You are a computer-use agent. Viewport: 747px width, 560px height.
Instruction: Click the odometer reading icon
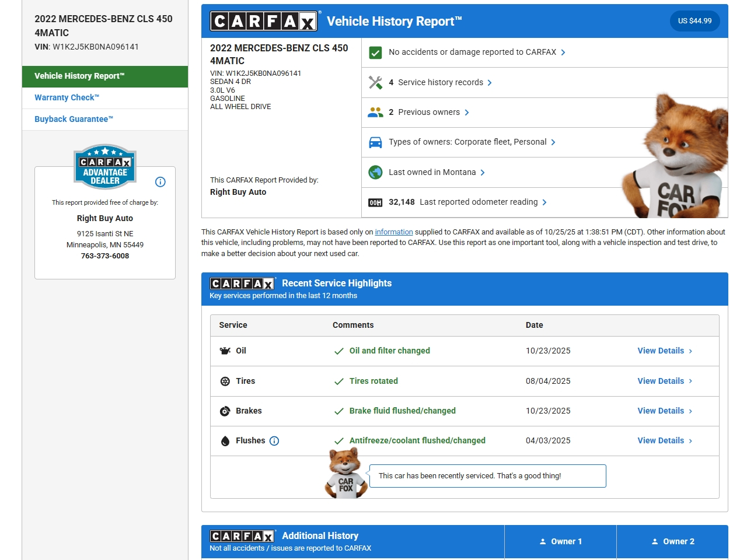tap(375, 202)
